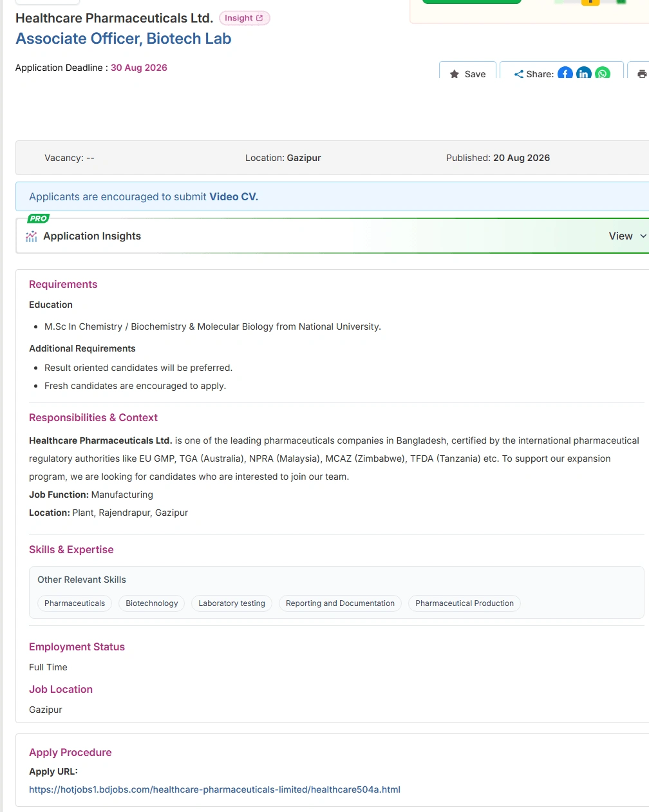Share job on Facebook icon

point(565,73)
